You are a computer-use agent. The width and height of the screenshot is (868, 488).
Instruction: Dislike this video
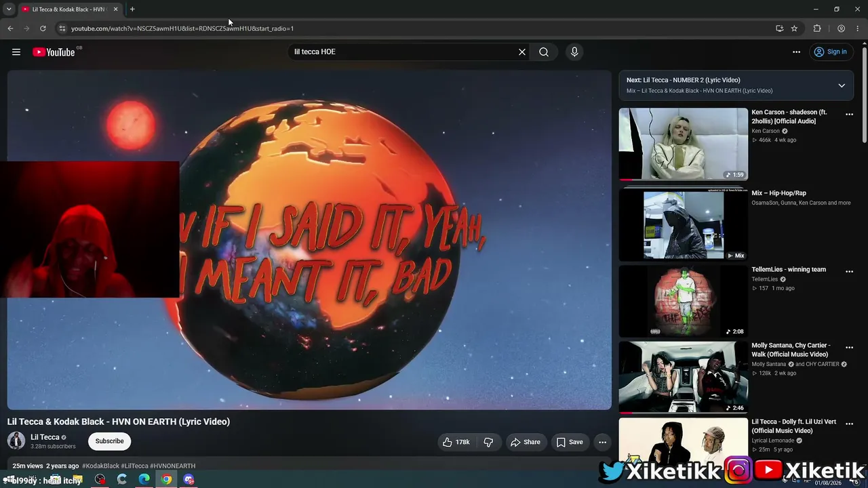click(488, 442)
